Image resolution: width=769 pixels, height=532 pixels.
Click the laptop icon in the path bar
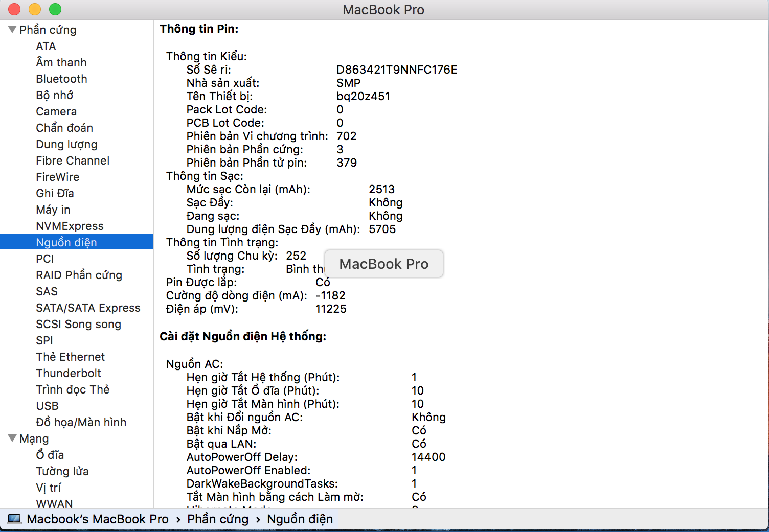[14, 519]
